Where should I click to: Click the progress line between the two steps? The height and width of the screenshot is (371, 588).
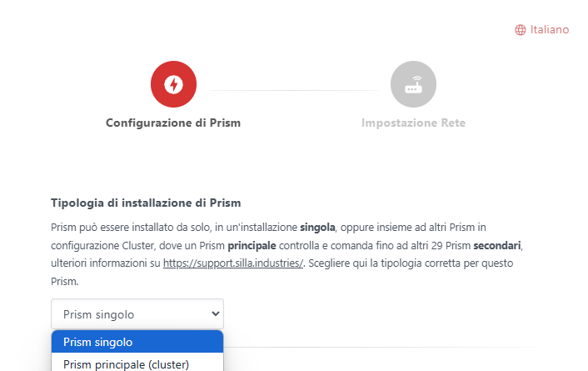point(293,90)
